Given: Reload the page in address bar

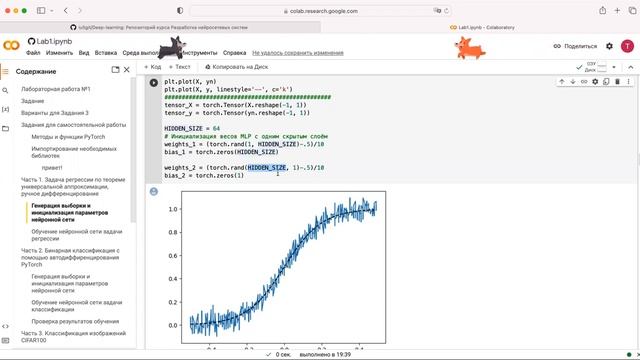Looking at the screenshot, I should click(x=446, y=11).
